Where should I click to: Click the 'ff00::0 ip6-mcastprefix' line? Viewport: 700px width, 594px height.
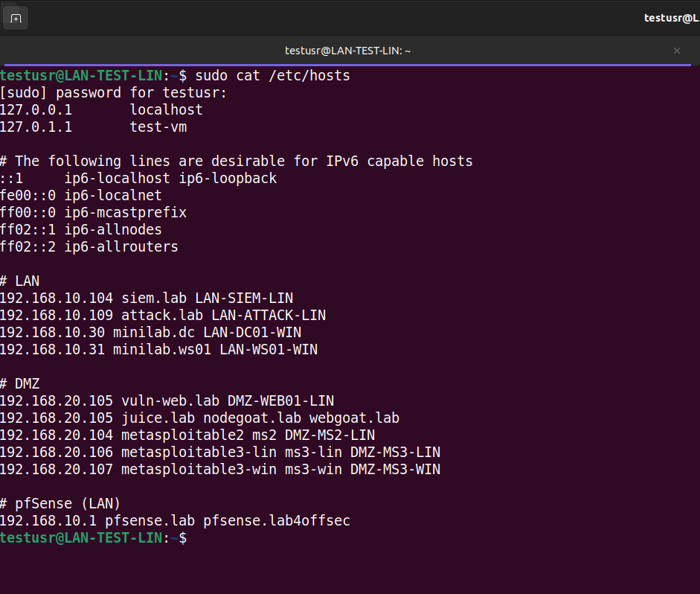[x=93, y=213]
